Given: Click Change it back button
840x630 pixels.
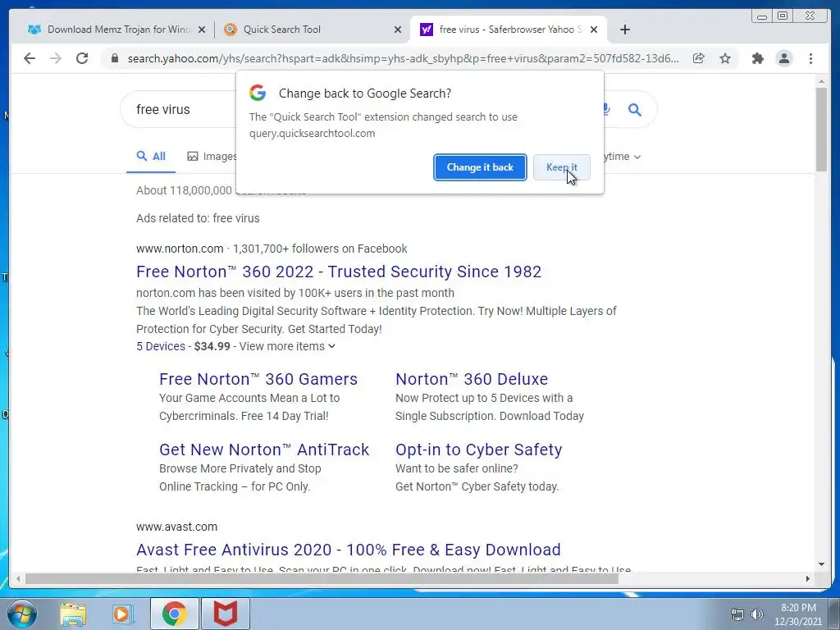Looking at the screenshot, I should pos(480,167).
